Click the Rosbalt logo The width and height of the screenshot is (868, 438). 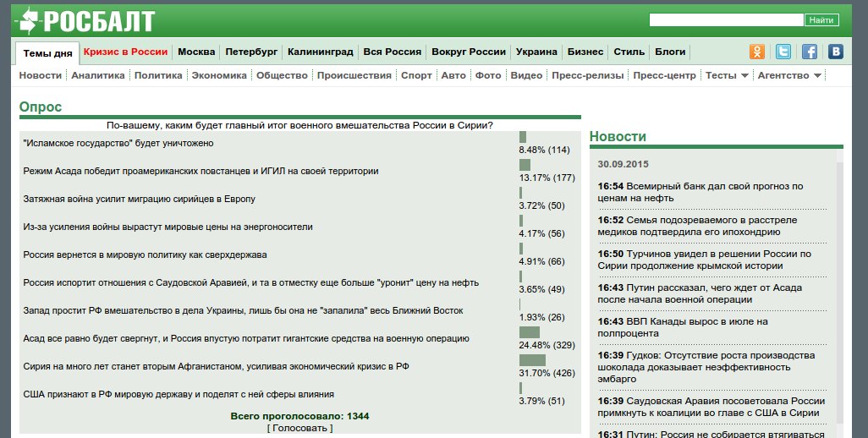(x=85, y=21)
